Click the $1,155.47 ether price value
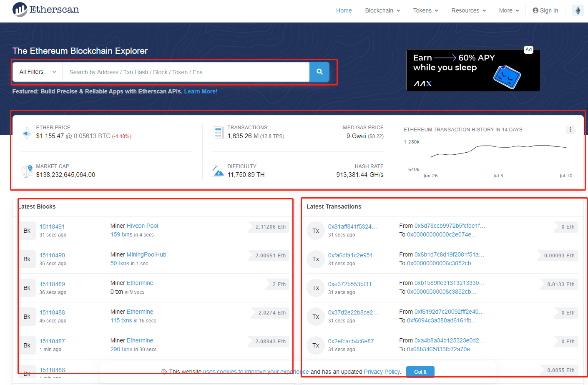The width and height of the screenshot is (588, 385). pos(50,136)
